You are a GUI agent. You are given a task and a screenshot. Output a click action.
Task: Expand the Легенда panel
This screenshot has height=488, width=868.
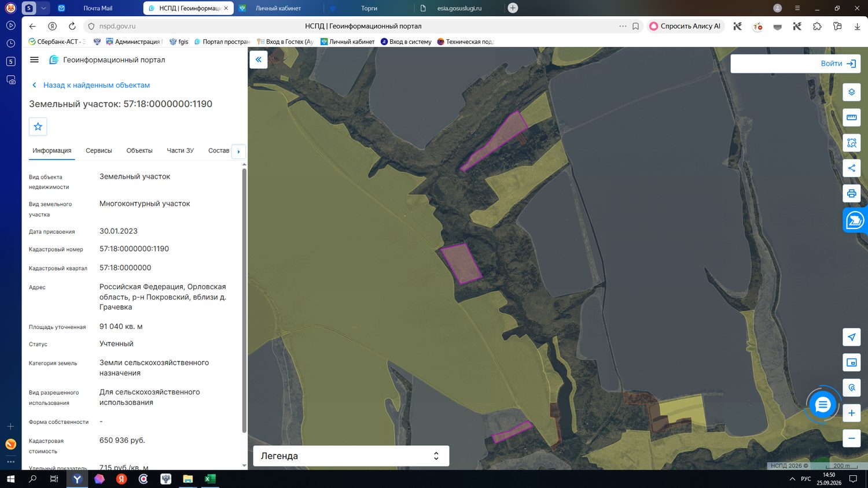[351, 456]
